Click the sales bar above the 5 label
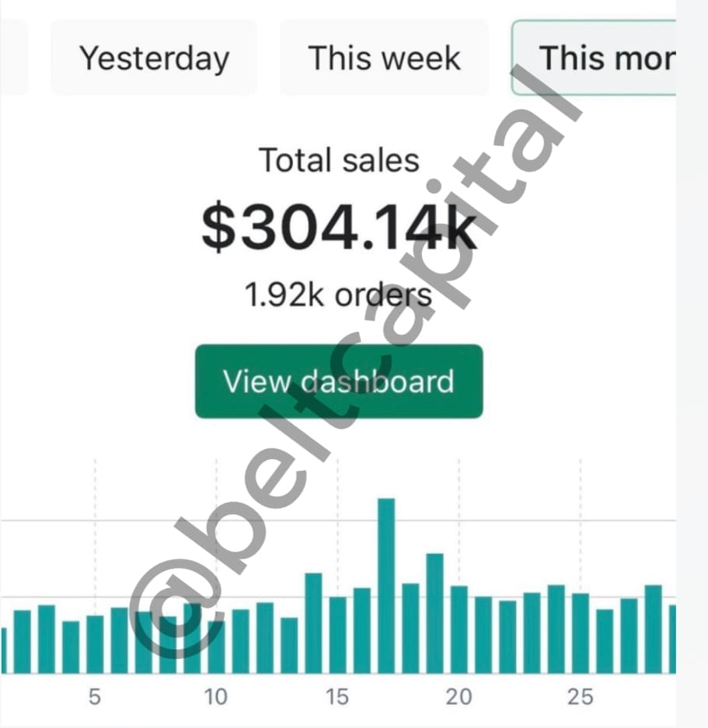Viewport: 708px width, 728px height. (x=96, y=644)
